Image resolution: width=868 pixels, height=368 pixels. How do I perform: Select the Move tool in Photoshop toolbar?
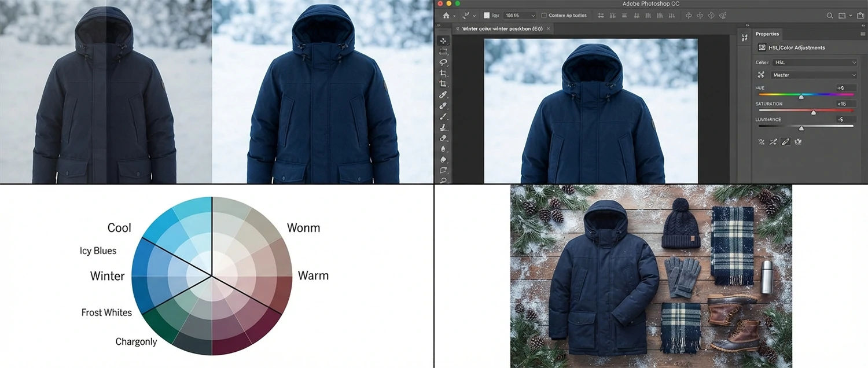443,41
